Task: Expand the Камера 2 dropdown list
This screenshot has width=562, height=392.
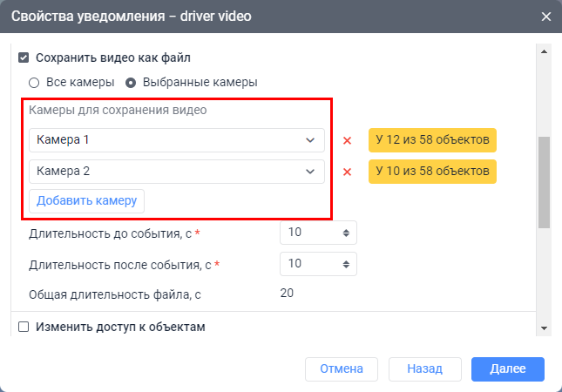Action: pos(176,172)
